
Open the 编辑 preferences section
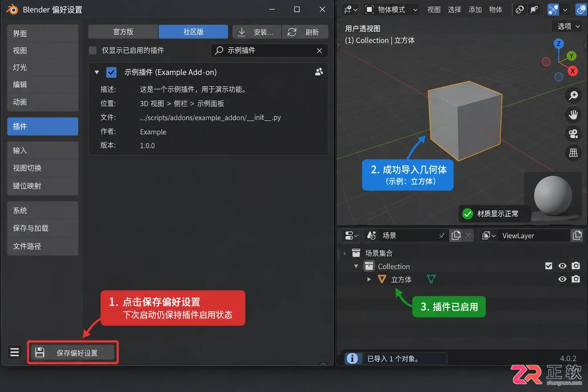tap(42, 85)
